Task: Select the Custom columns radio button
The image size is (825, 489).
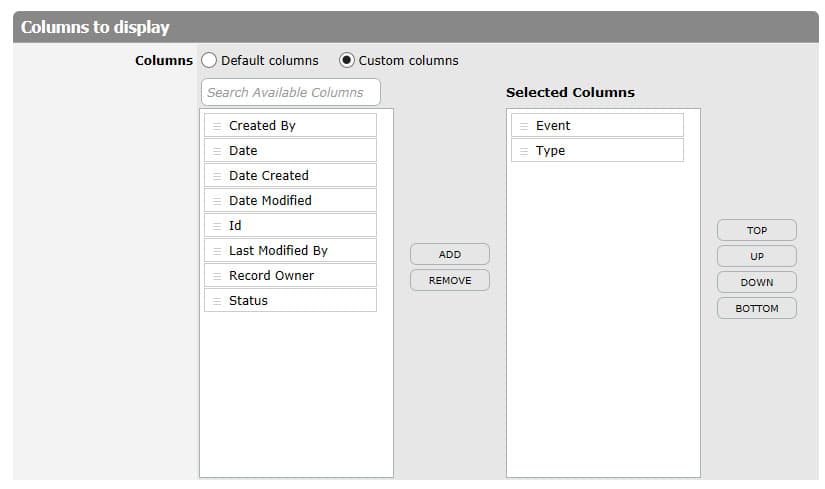Action: click(347, 61)
